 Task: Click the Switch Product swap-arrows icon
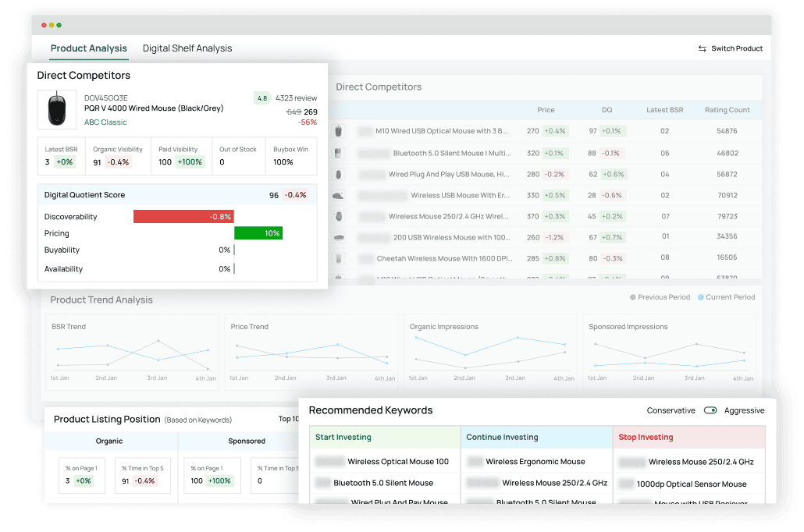coord(702,48)
